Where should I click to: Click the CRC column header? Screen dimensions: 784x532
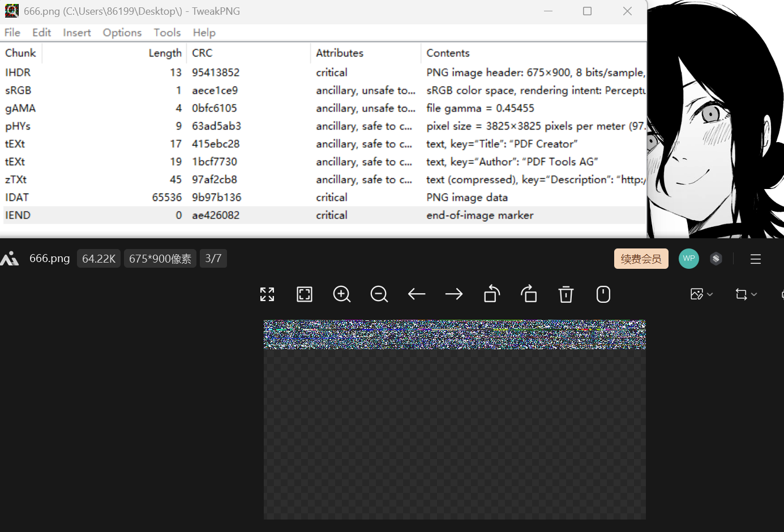(x=202, y=53)
